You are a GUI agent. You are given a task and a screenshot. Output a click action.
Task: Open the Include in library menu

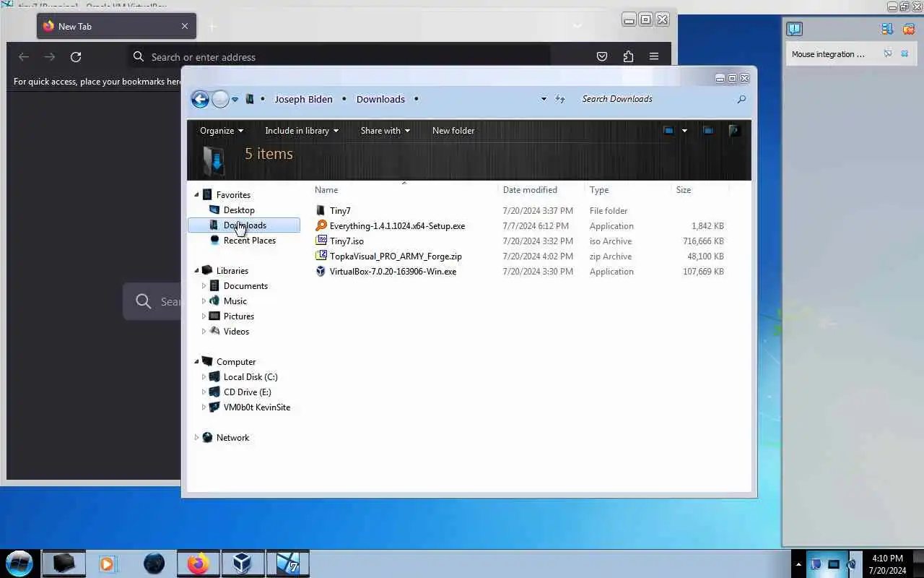(302, 131)
